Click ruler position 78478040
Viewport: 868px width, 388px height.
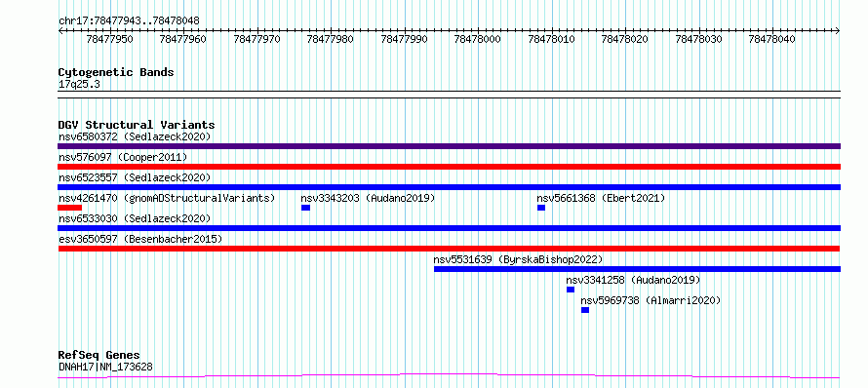click(772, 39)
